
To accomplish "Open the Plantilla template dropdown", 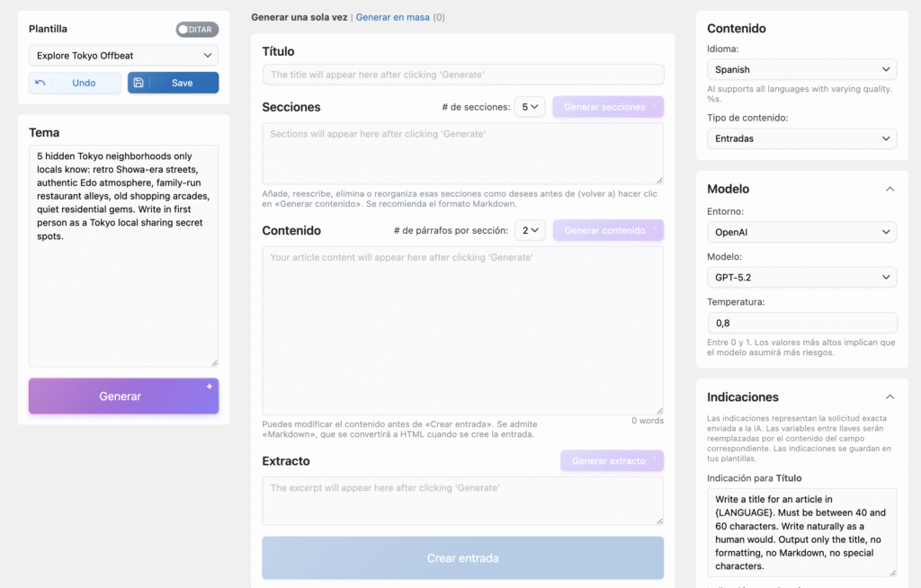I will point(123,56).
